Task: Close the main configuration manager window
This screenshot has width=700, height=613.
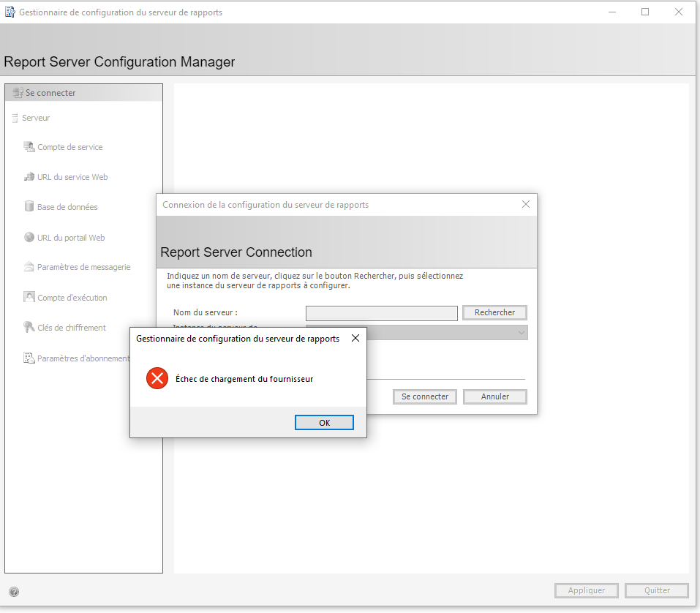Action: pyautogui.click(x=679, y=12)
